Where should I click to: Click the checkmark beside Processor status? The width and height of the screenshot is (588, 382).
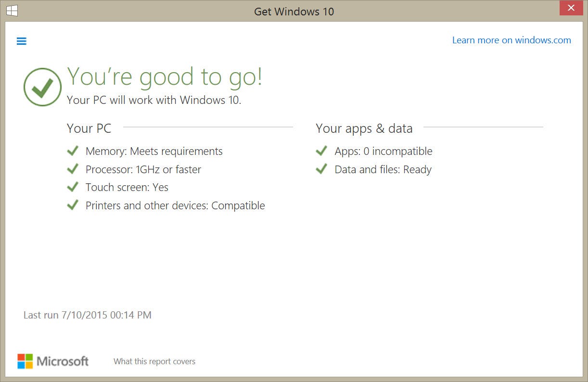73,169
